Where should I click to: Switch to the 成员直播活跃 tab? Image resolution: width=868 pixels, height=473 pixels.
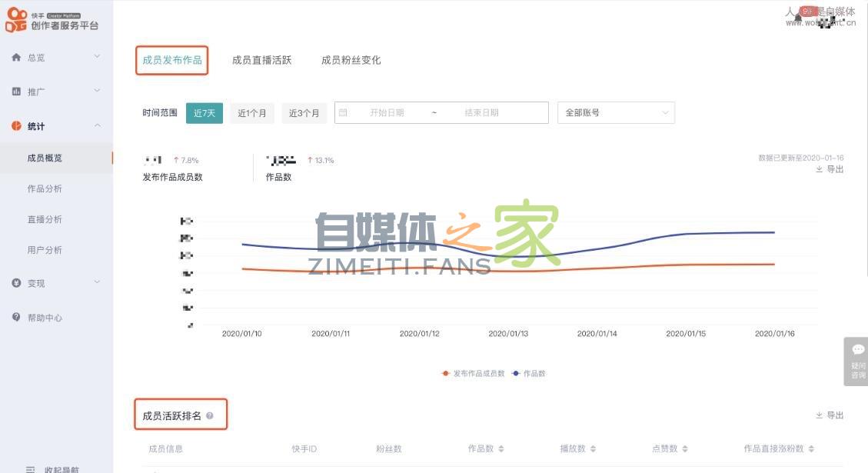pos(261,59)
